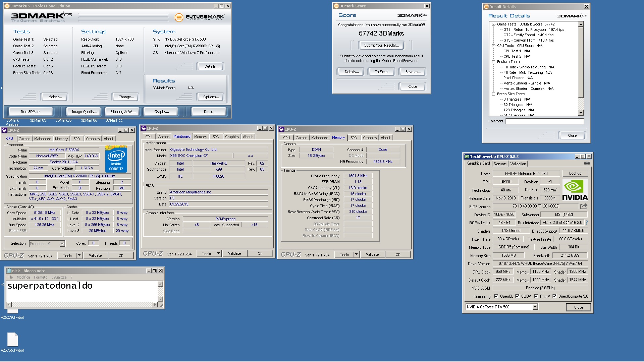Click the Notepad vertical scrollbar down arrow
Viewport: 644px width, 362px height.
(160, 299)
